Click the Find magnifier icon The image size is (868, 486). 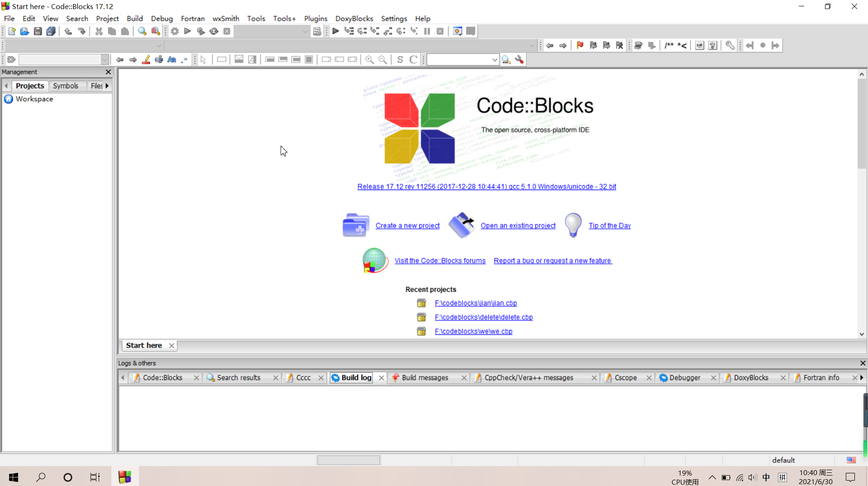pos(142,31)
